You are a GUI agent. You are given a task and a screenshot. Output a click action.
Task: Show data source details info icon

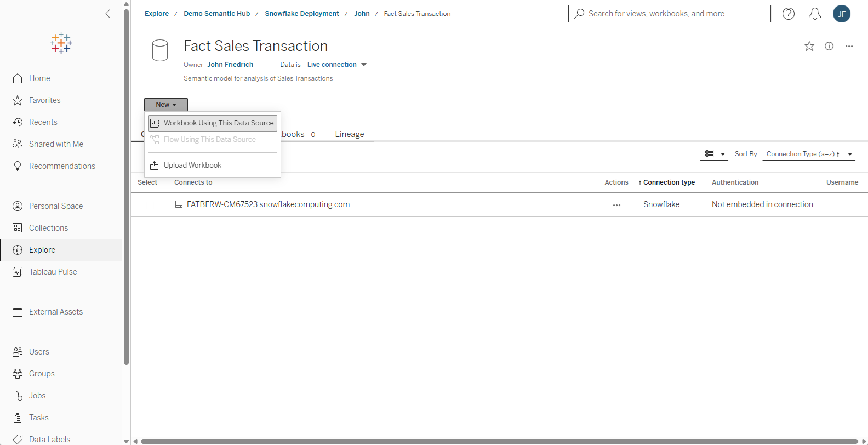click(x=829, y=46)
